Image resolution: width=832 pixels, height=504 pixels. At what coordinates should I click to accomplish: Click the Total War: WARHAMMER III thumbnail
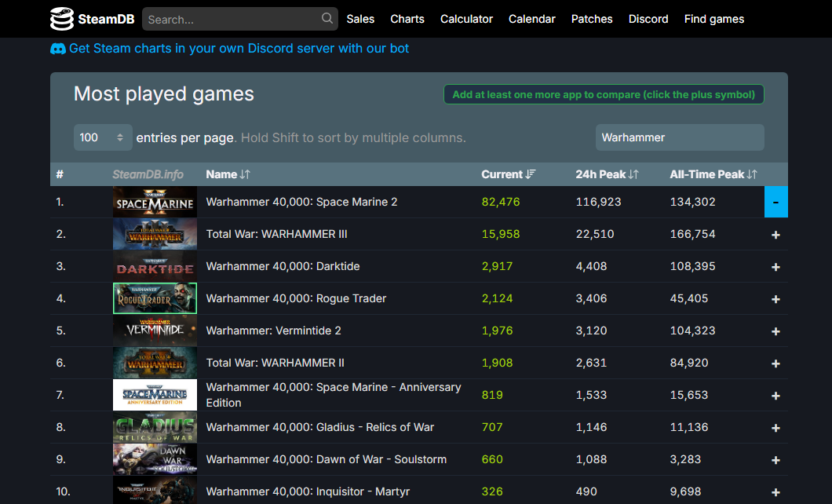coord(155,234)
